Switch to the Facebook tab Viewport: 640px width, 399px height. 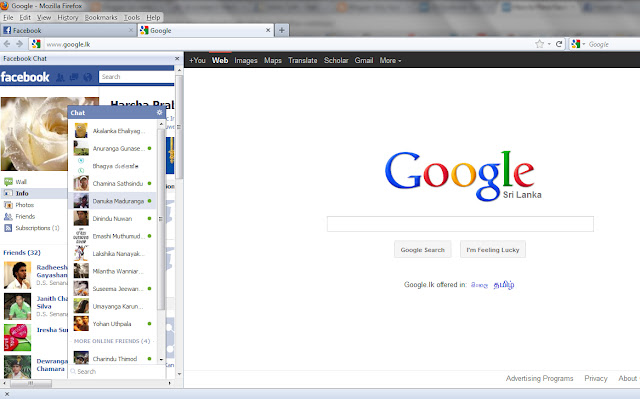coord(68,30)
